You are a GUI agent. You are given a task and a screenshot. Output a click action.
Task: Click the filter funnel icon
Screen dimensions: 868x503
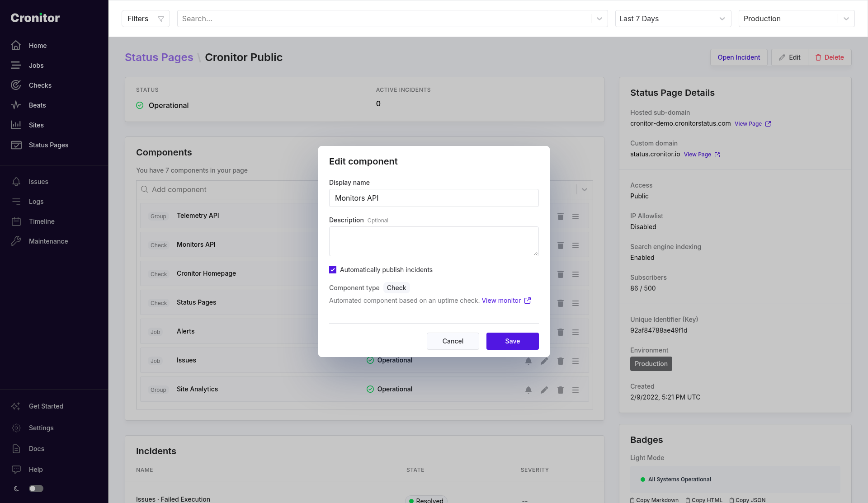point(161,19)
